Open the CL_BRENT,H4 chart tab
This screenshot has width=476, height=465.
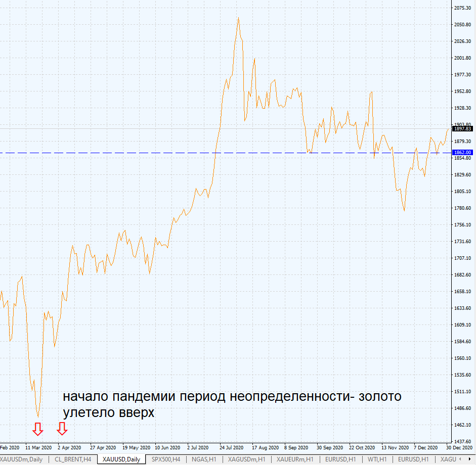pos(73,459)
